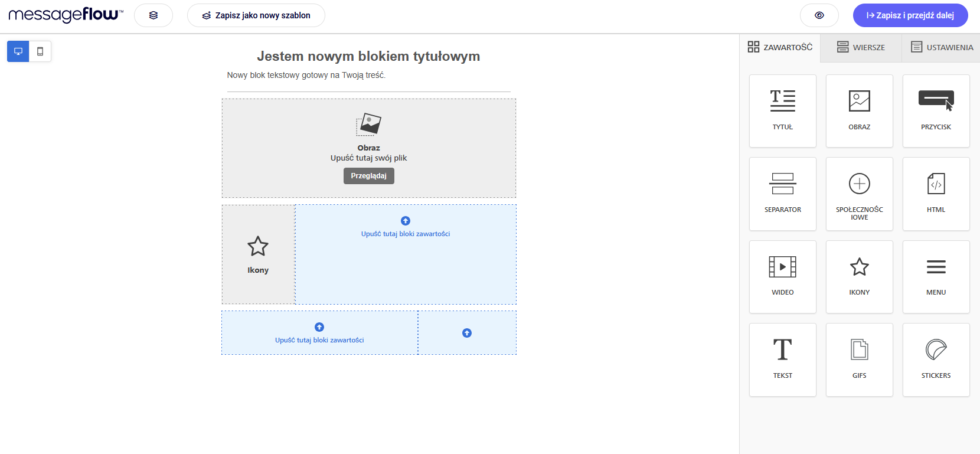Open preview with the eye icon
The image size is (980, 454).
(x=819, y=15)
